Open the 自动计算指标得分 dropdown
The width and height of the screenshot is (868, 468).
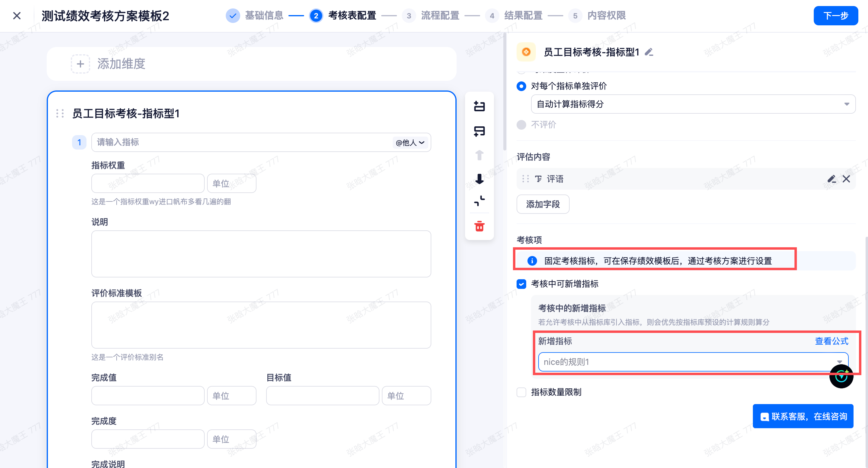(693, 104)
